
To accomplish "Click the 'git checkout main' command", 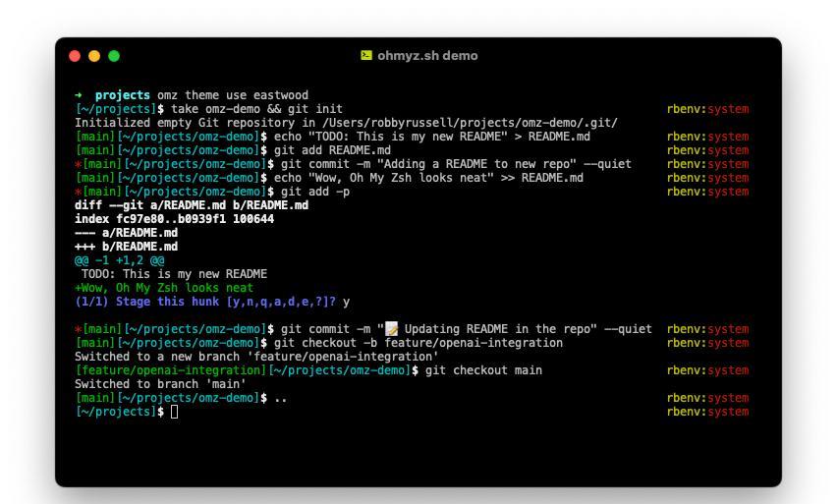I will [483, 370].
